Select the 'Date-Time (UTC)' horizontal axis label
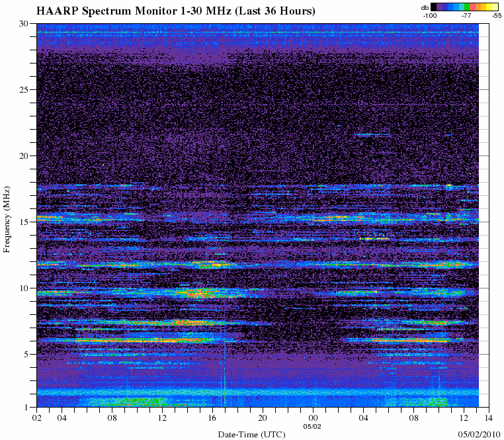504x440 pixels. pyautogui.click(x=252, y=435)
